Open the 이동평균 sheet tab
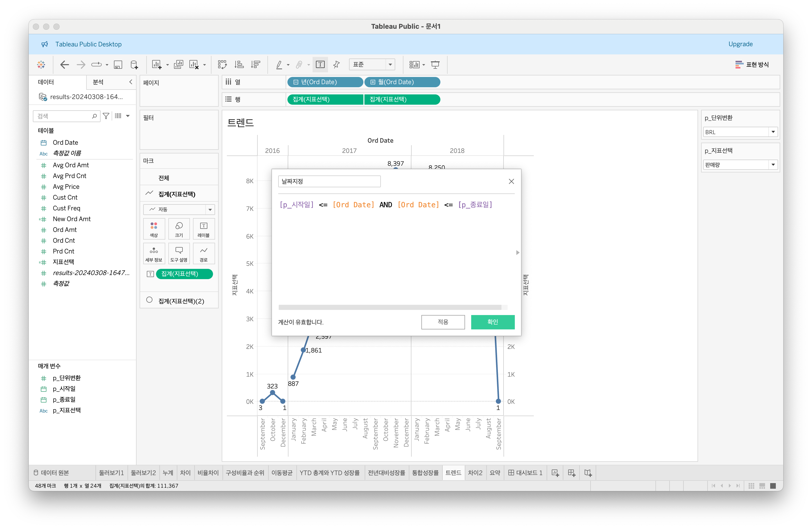812x529 pixels. click(x=282, y=473)
